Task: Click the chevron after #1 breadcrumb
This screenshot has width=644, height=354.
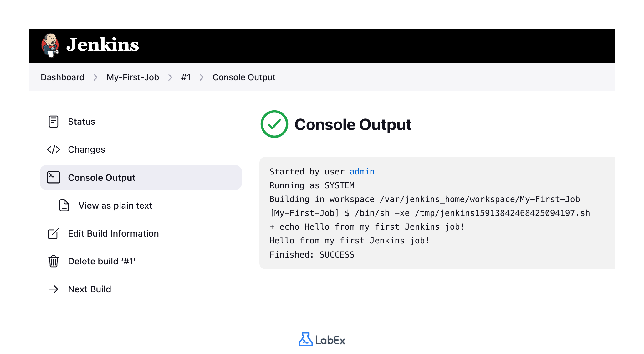Action: tap(202, 77)
